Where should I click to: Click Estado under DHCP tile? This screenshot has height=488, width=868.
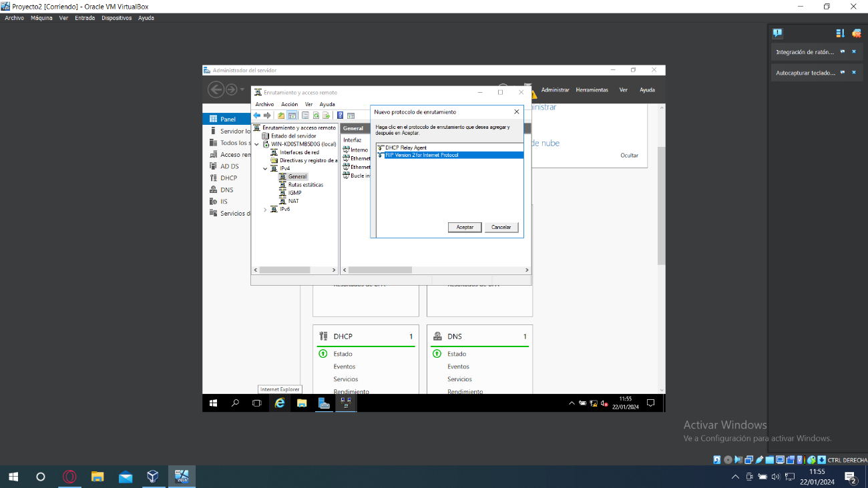point(343,354)
